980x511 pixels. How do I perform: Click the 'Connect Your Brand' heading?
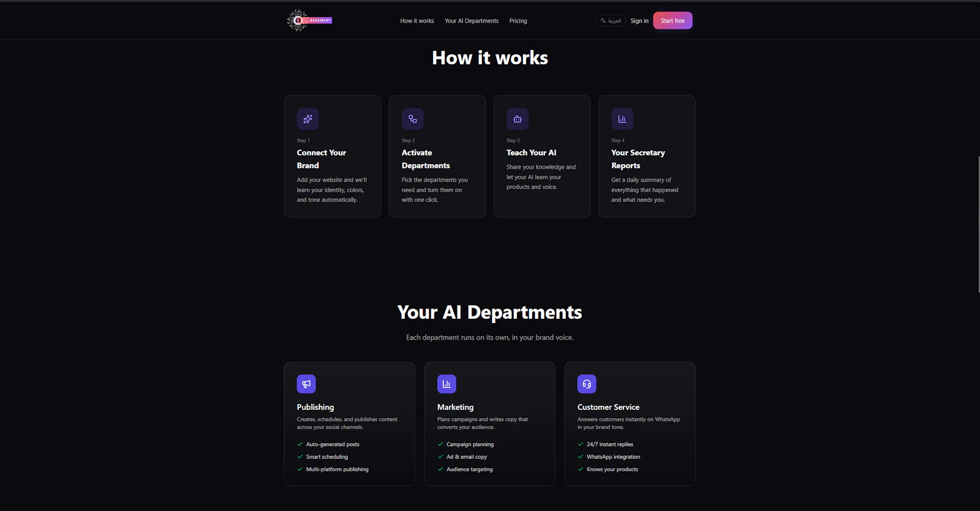(x=322, y=159)
